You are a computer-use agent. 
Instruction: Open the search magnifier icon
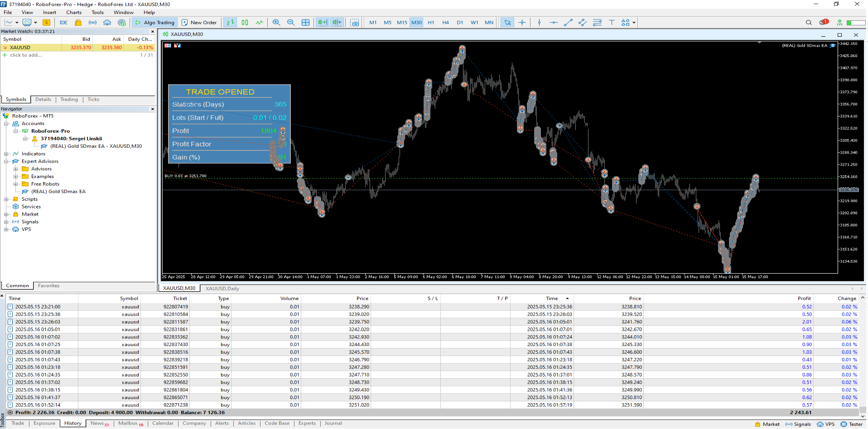tap(809, 22)
